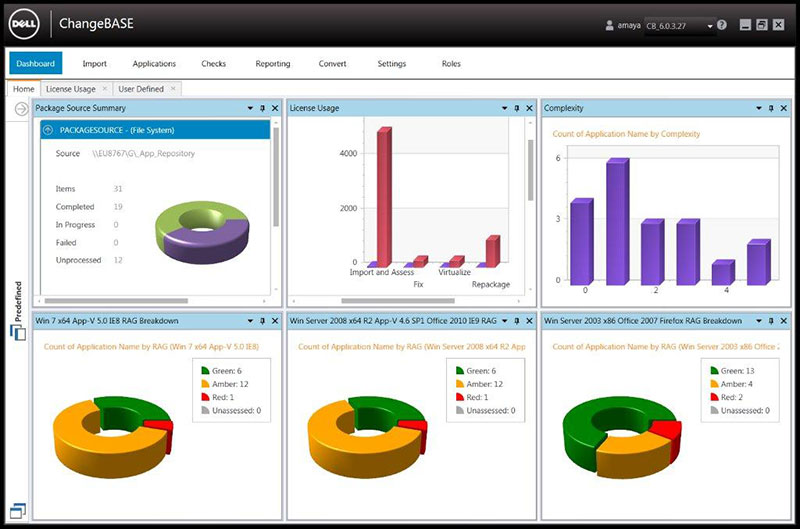800x529 pixels.
Task: Click the PACKAGESOURCE - (File System) header
Action: pos(155,130)
